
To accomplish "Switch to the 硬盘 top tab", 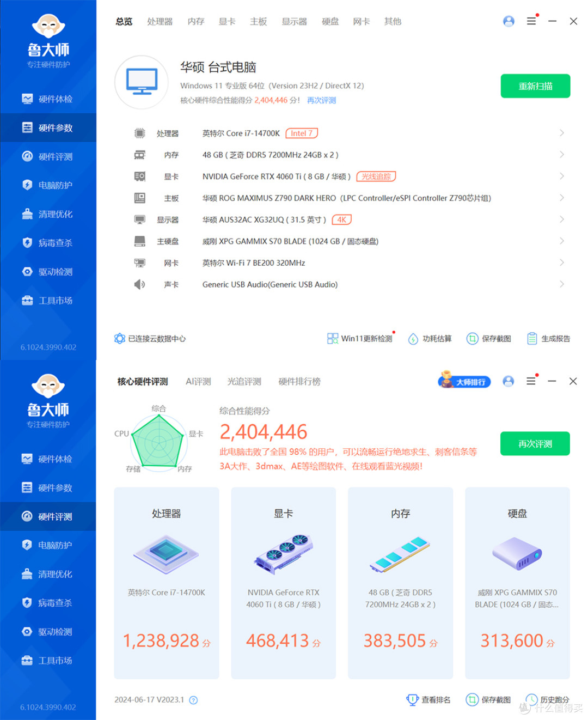I will pos(330,22).
